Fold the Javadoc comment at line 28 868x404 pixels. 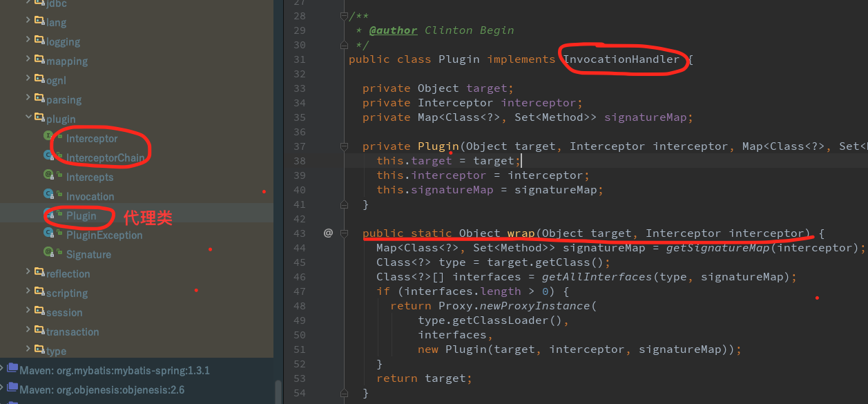coord(344,16)
